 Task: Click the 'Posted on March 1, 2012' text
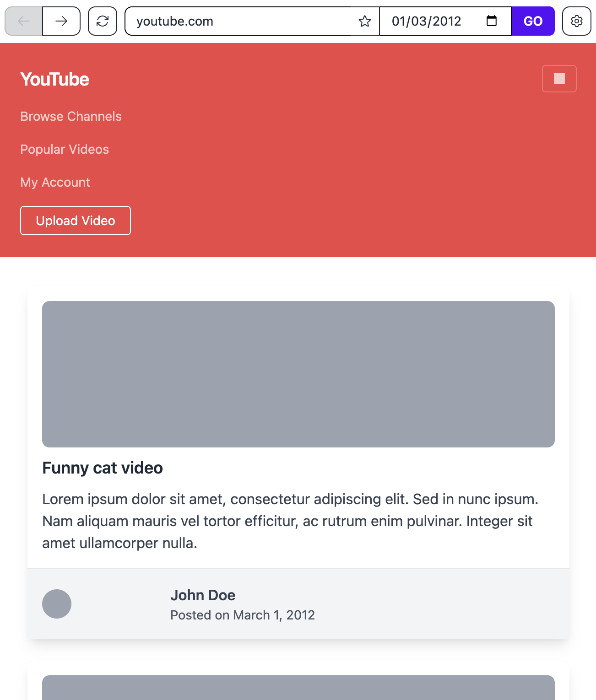[x=243, y=615]
